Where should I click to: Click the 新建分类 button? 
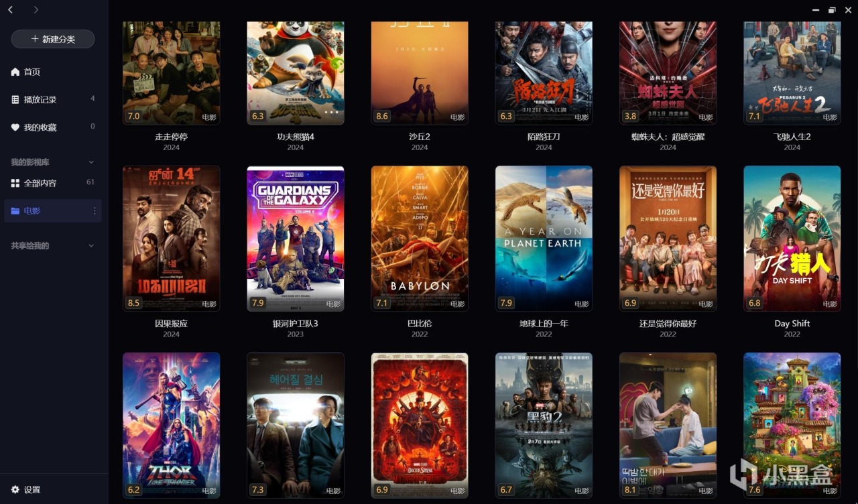[53, 39]
